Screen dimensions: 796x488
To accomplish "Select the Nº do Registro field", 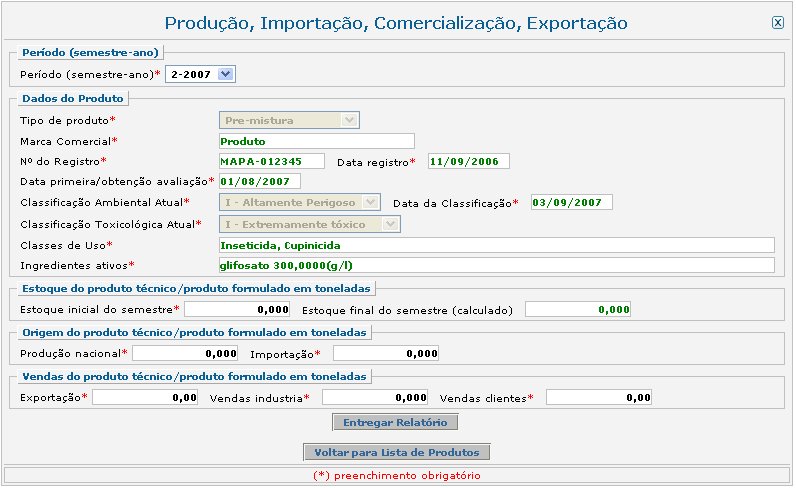I will click(271, 161).
